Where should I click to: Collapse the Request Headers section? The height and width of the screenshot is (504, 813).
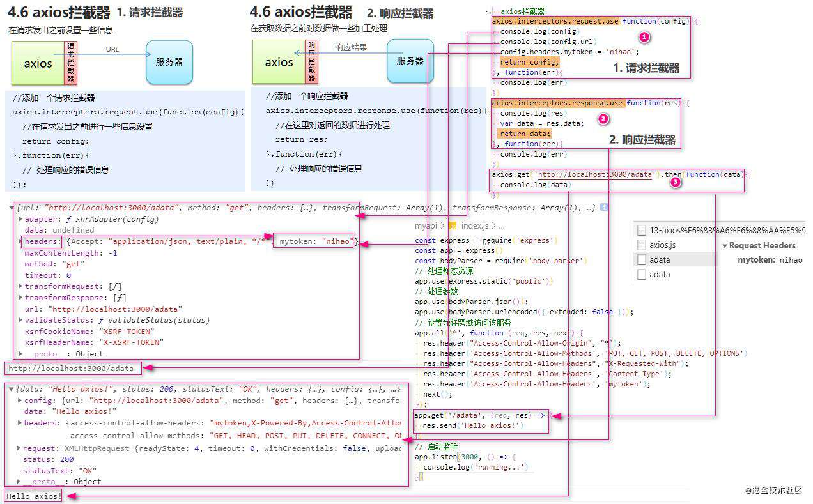725,246
